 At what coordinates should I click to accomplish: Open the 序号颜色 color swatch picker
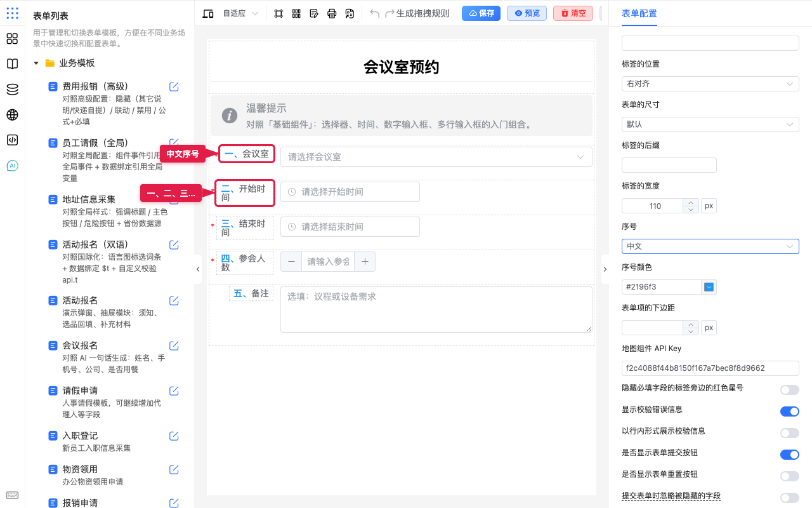[709, 287]
